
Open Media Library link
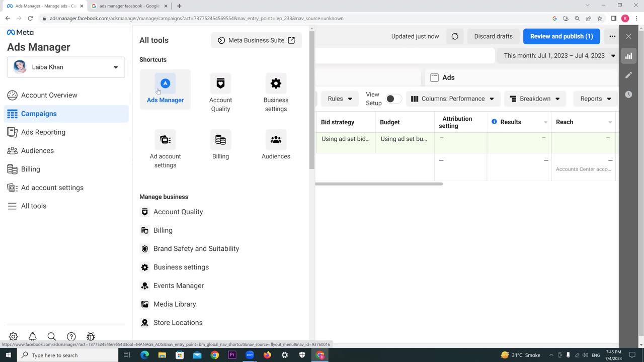[x=175, y=304]
